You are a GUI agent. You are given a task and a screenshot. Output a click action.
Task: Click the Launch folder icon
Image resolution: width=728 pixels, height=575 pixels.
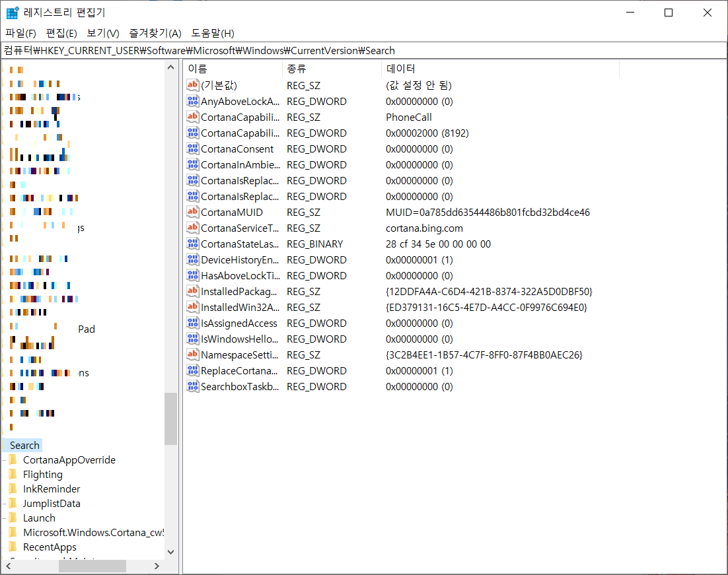(13, 518)
